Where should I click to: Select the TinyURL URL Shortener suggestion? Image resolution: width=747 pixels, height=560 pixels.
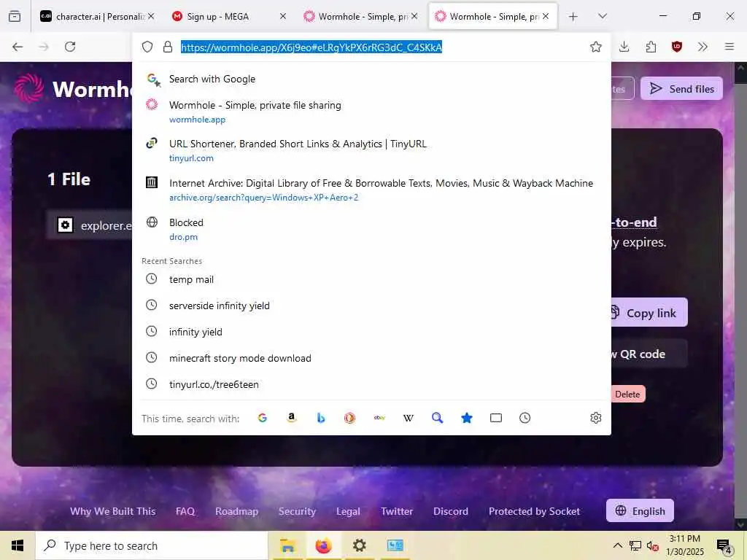point(371,150)
